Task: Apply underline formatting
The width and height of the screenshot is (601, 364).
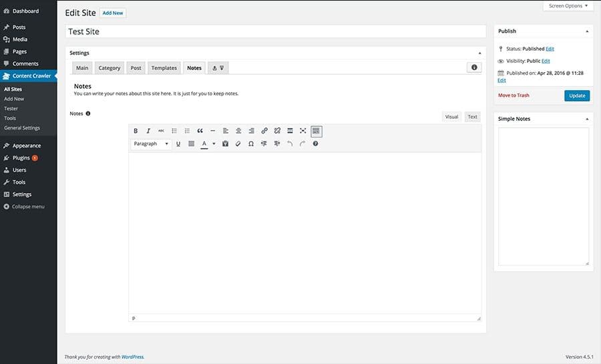Action: 178,144
